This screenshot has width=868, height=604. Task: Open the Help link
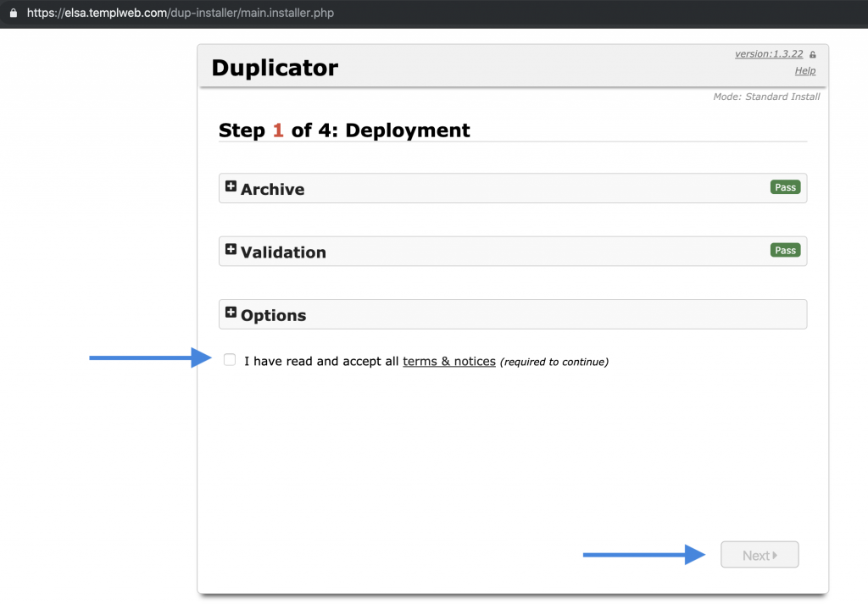point(804,71)
